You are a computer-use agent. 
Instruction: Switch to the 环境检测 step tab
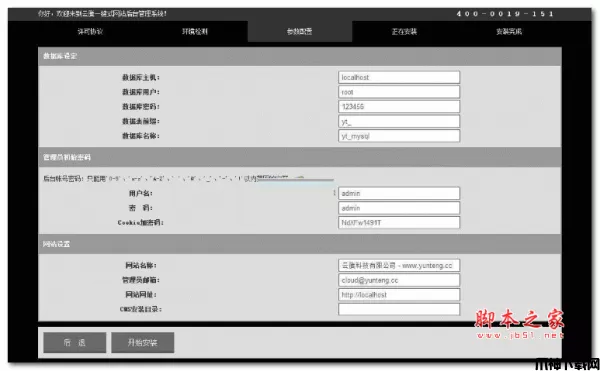(x=195, y=31)
